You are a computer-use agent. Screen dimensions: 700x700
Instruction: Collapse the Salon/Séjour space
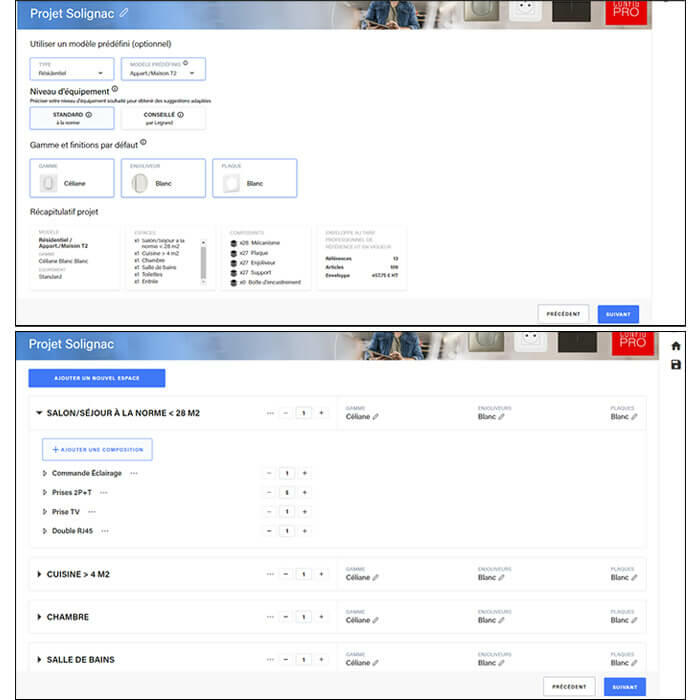[39, 413]
